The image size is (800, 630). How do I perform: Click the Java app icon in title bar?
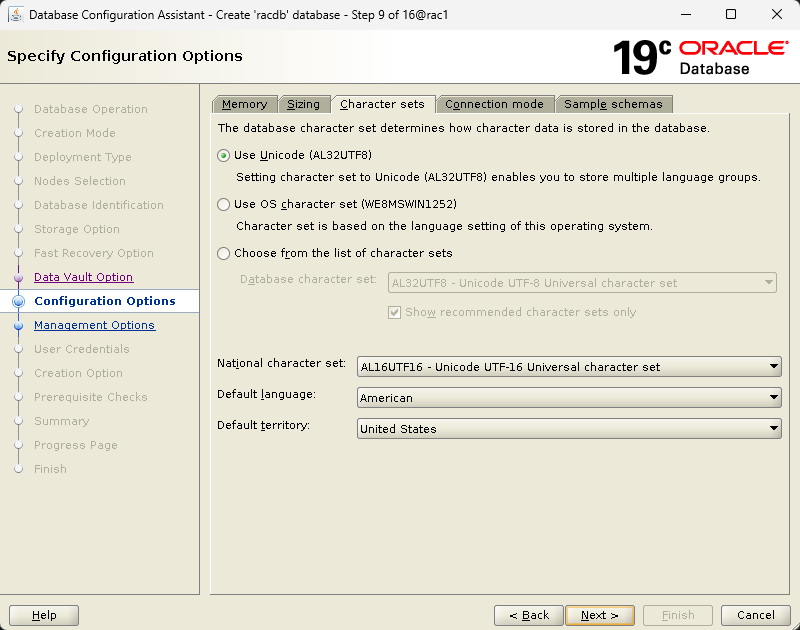[x=15, y=14]
